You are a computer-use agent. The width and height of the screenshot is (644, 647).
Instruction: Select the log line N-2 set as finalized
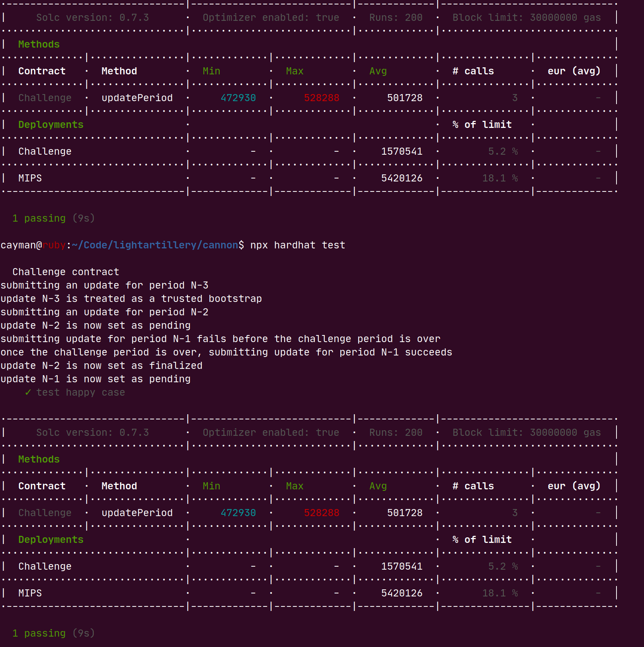[x=101, y=366]
